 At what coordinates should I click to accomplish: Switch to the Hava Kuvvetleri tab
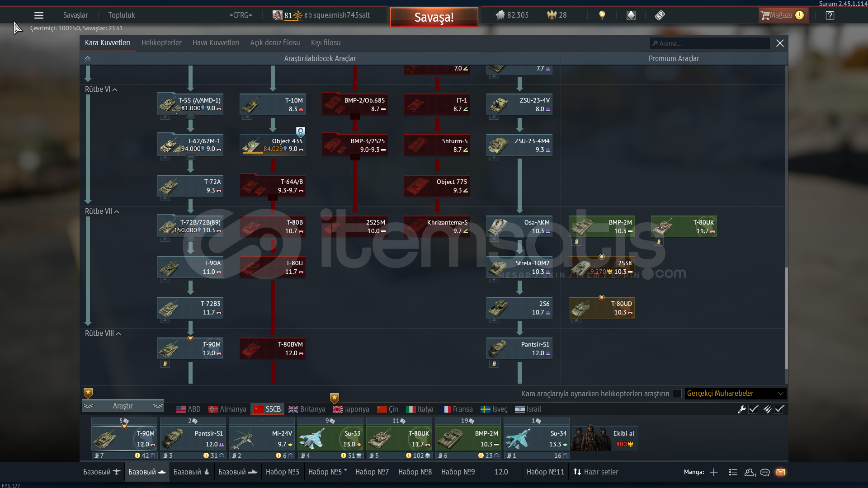tap(216, 43)
